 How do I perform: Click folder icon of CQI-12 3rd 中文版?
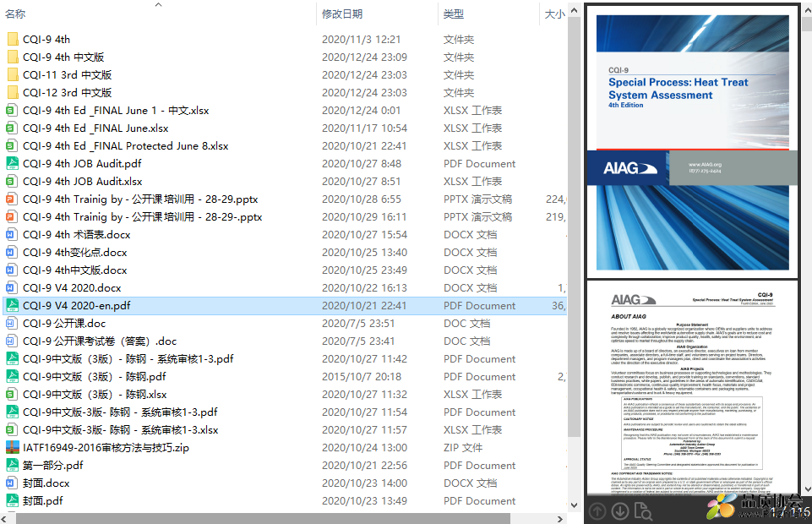(13, 93)
